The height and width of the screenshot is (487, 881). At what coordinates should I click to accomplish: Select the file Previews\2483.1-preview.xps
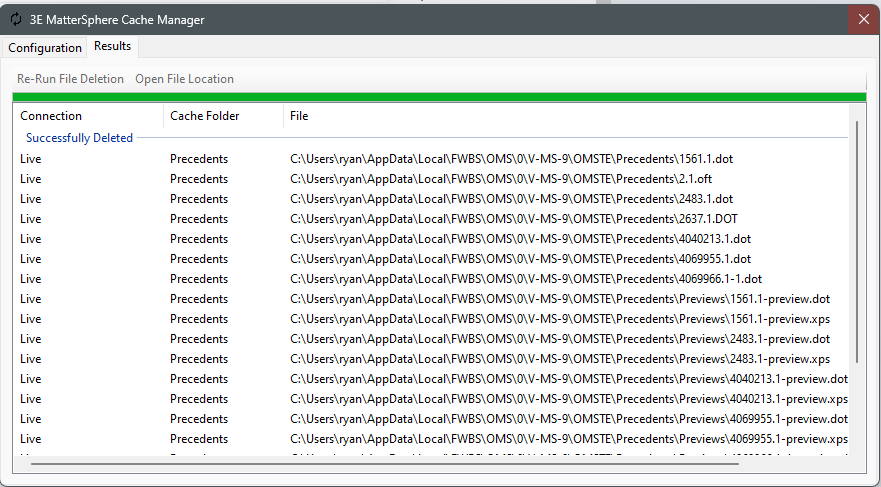(560, 359)
